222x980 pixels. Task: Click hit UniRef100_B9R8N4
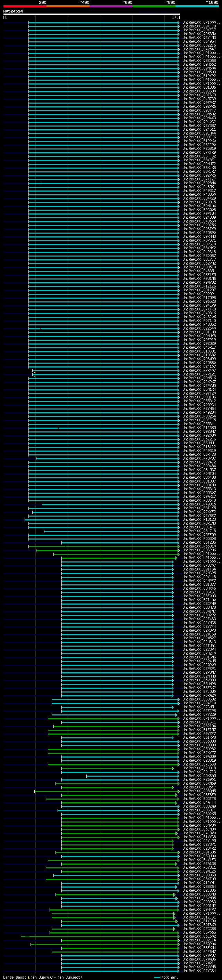click(199, 183)
